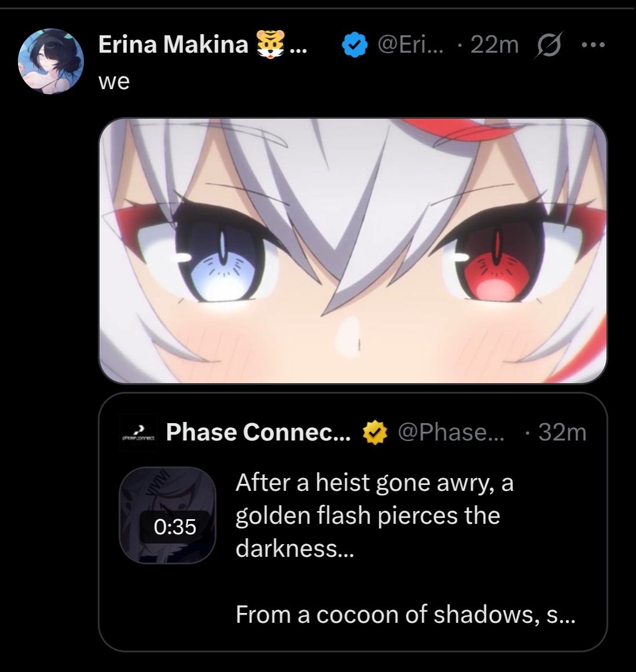Open the anime eyes image attachment

(x=353, y=251)
